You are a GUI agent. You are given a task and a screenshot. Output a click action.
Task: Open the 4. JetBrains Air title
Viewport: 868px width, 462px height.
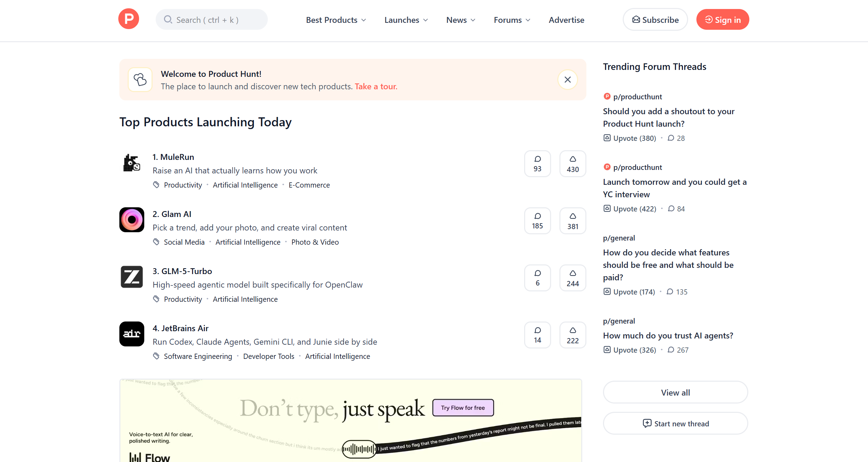tap(181, 328)
